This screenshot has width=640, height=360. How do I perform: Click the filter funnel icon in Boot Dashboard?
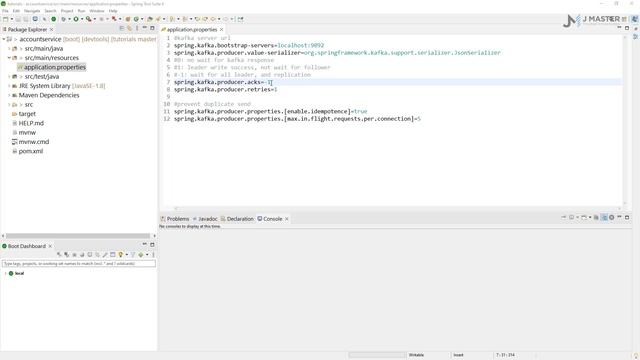133,255
